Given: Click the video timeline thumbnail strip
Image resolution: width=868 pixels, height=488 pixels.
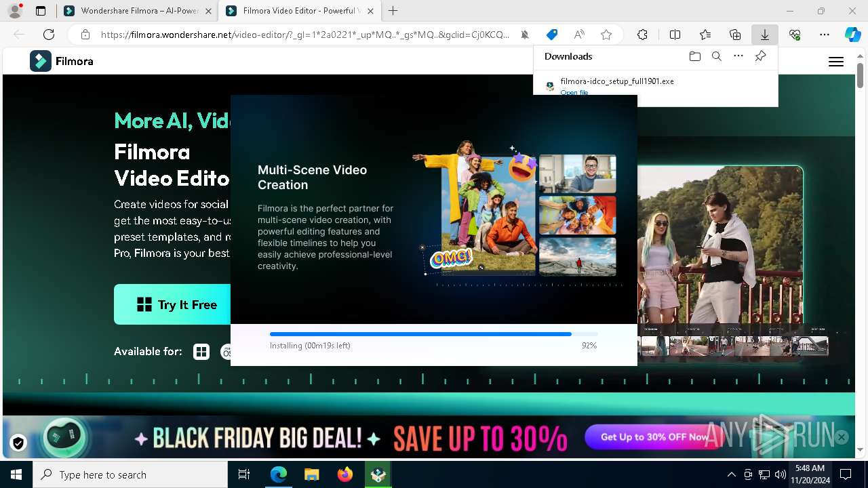Looking at the screenshot, I should point(734,346).
